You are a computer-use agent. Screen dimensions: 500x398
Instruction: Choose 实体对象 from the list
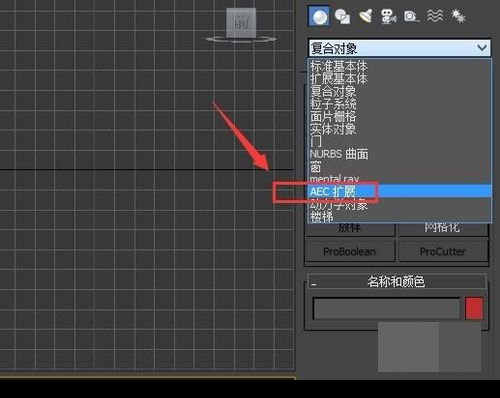[399, 129]
